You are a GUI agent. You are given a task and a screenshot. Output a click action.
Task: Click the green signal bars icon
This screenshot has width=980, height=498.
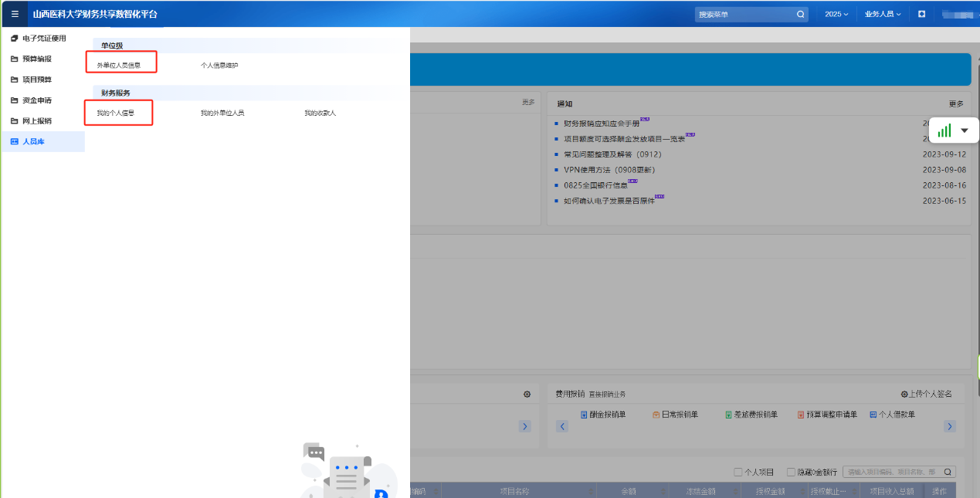tap(944, 130)
